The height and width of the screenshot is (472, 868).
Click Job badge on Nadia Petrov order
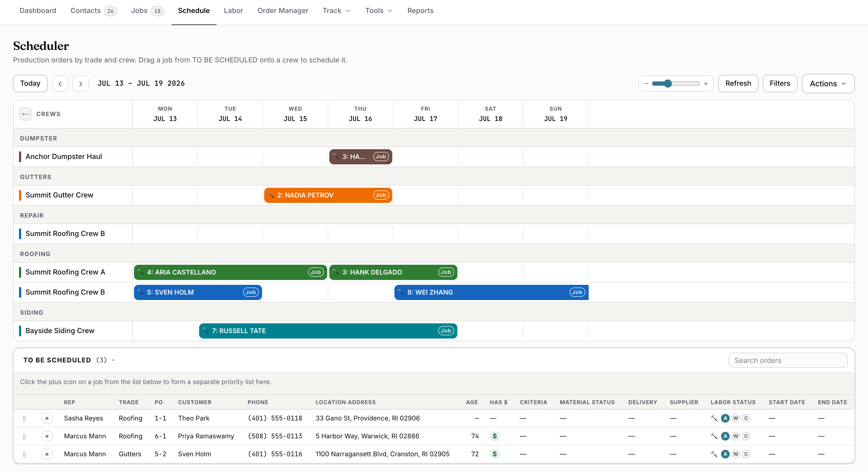(x=381, y=195)
